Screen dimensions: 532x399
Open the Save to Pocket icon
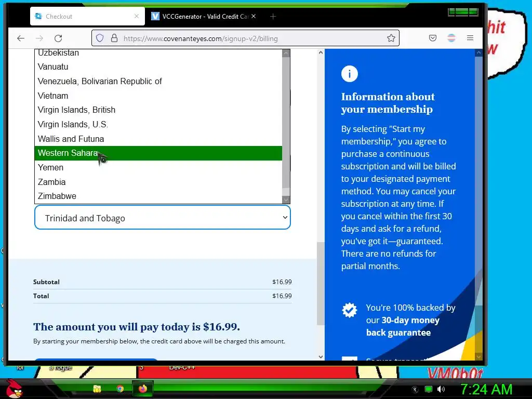pos(433,38)
